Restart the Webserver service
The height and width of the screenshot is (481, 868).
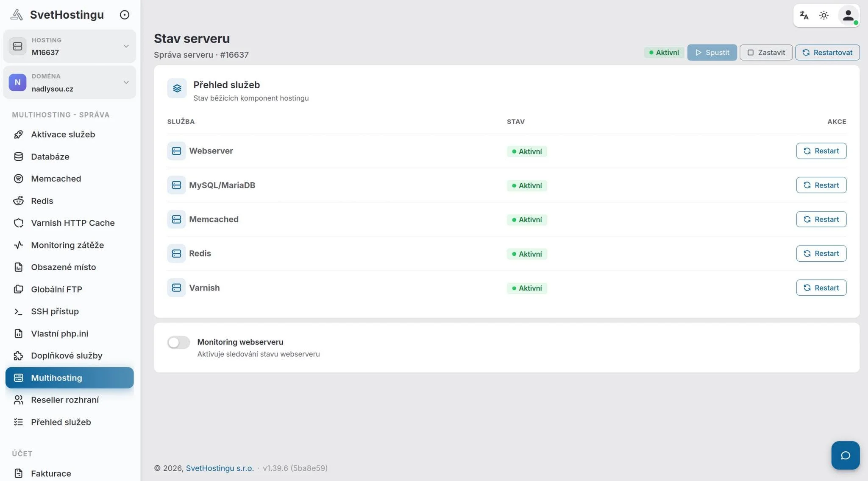(x=821, y=151)
